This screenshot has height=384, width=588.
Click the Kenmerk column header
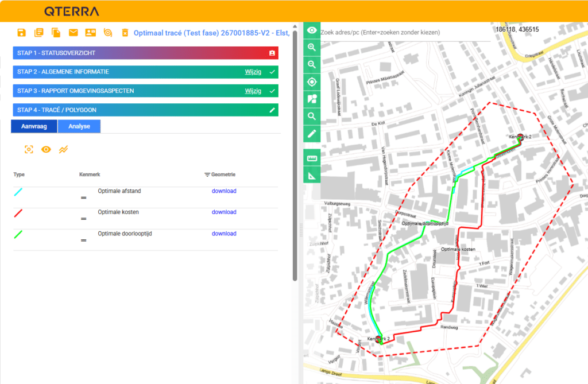90,174
